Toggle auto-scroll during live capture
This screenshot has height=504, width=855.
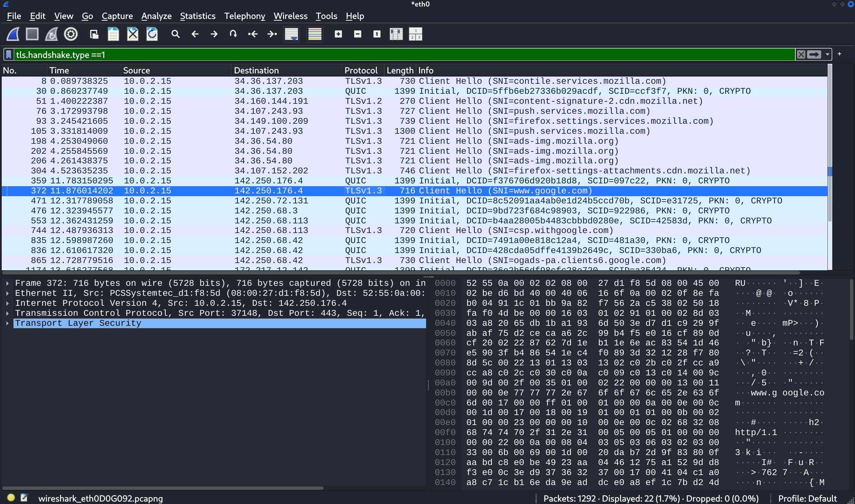(x=291, y=34)
